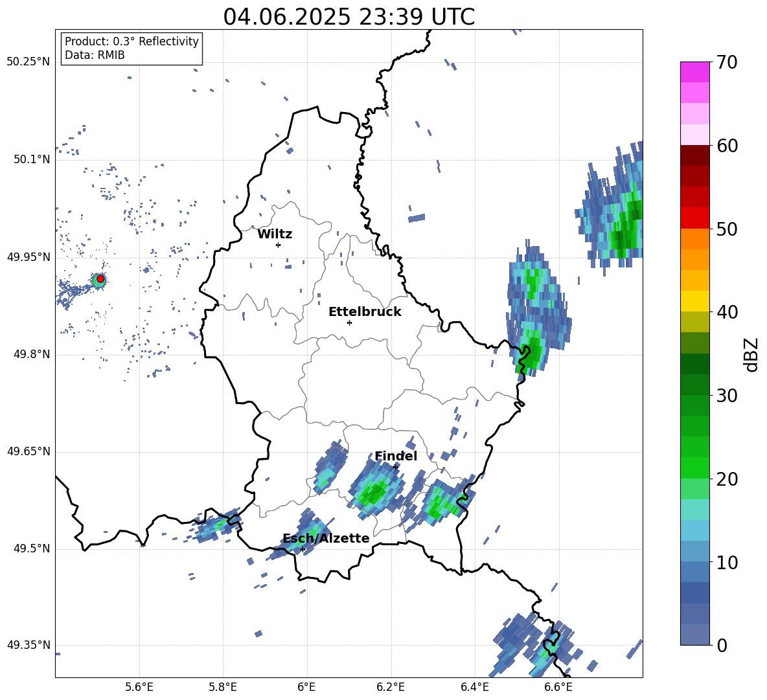Image resolution: width=767 pixels, height=700 pixels.
Task: Click the 6.4°E longitude label
Action: 474,687
